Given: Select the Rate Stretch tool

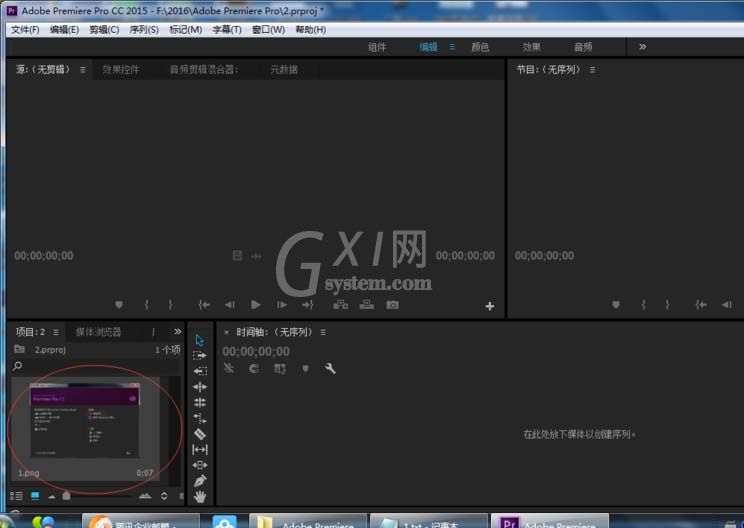Looking at the screenshot, I should pyautogui.click(x=200, y=418).
